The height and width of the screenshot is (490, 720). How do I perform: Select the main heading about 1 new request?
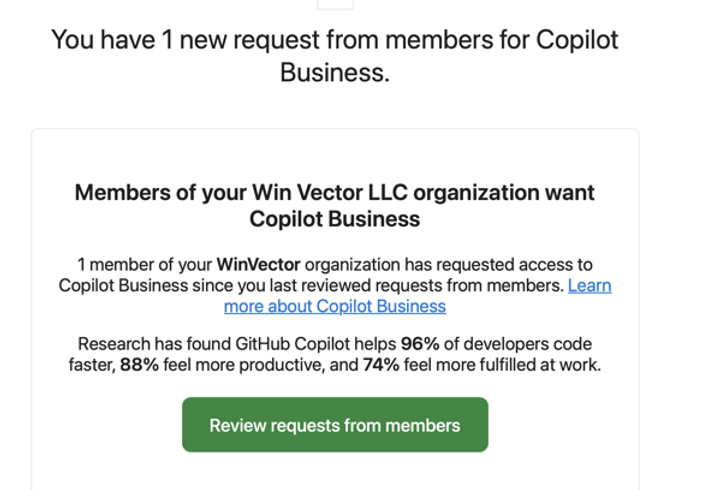click(x=335, y=56)
